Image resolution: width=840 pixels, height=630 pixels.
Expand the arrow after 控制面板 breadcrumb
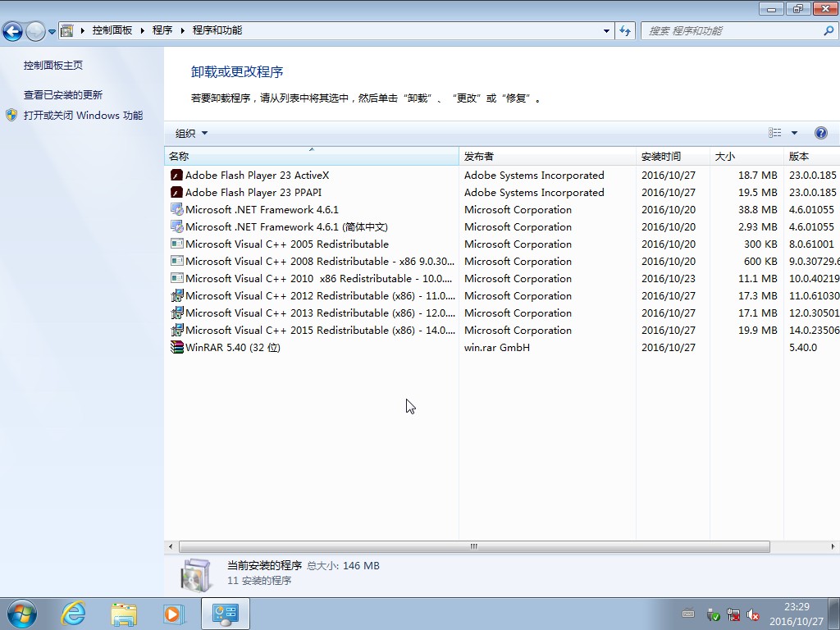pyautogui.click(x=143, y=30)
